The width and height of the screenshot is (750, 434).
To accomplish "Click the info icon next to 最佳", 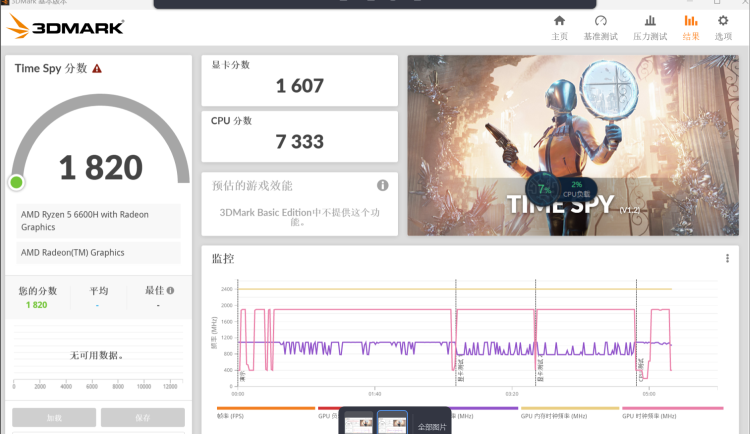I will click(x=171, y=290).
